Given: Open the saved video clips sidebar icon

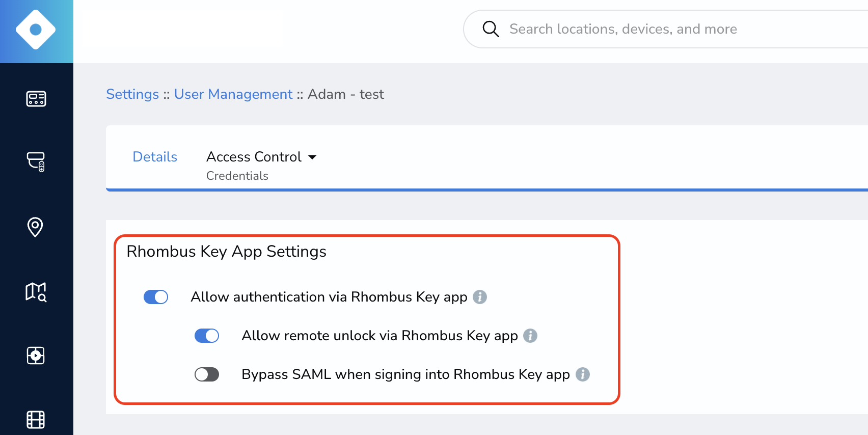Looking at the screenshot, I should (x=36, y=355).
